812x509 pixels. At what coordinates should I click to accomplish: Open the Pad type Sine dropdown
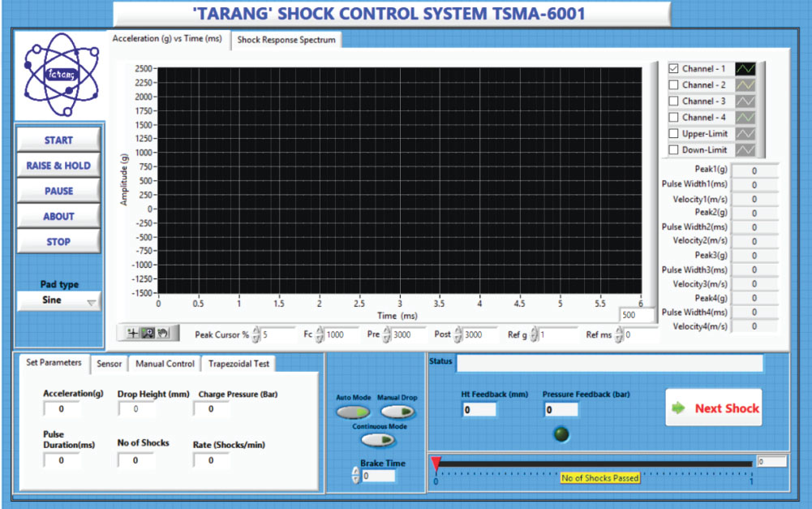click(58, 300)
